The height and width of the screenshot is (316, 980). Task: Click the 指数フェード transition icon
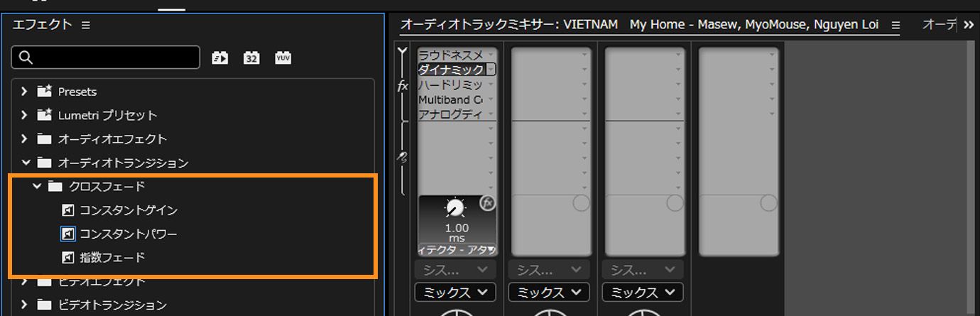point(68,257)
